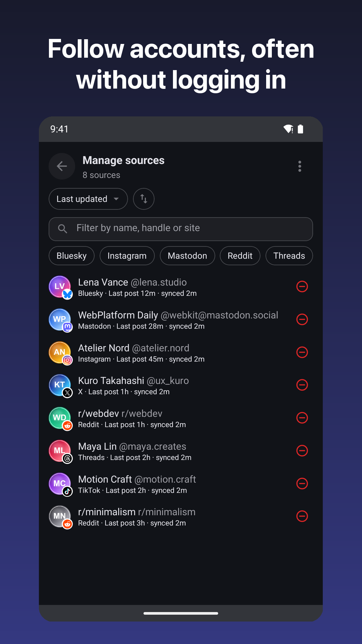The width and height of the screenshot is (362, 644).
Task: Select Motion Craft @motion.craft entry
Action: pos(137,479)
